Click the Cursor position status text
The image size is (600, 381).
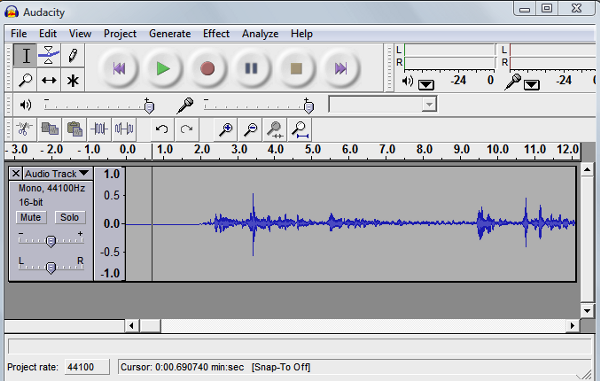(182, 367)
